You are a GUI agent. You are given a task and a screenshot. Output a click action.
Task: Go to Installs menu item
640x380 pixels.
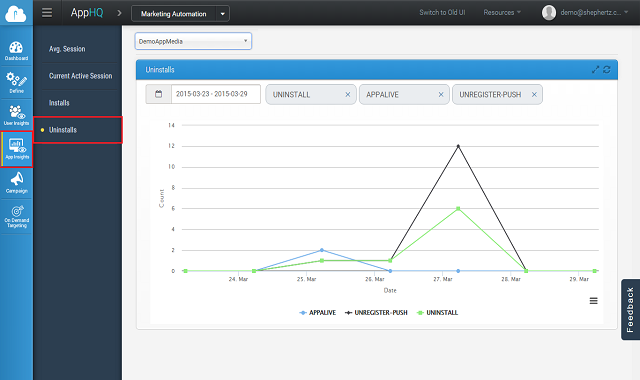click(x=59, y=103)
